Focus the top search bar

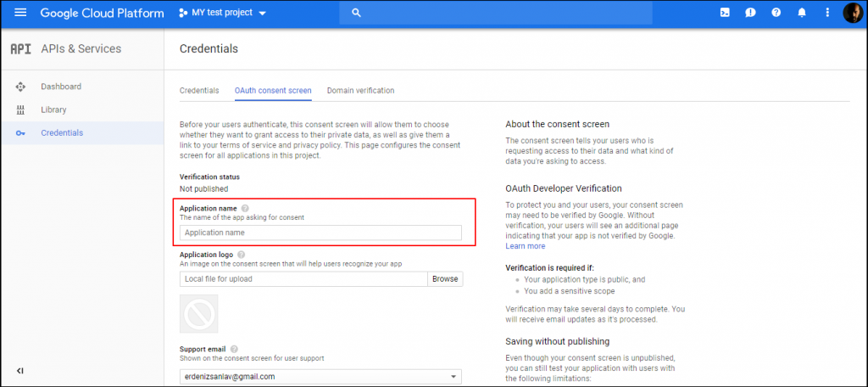495,13
